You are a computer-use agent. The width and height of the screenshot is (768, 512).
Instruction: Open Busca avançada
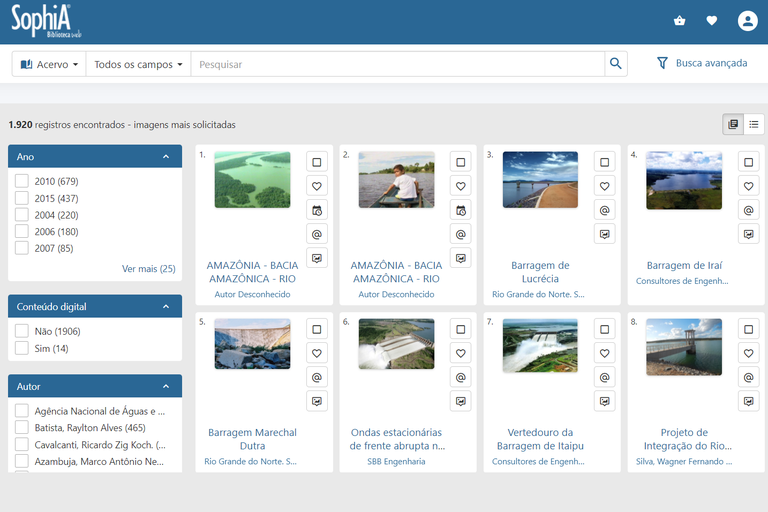click(701, 63)
